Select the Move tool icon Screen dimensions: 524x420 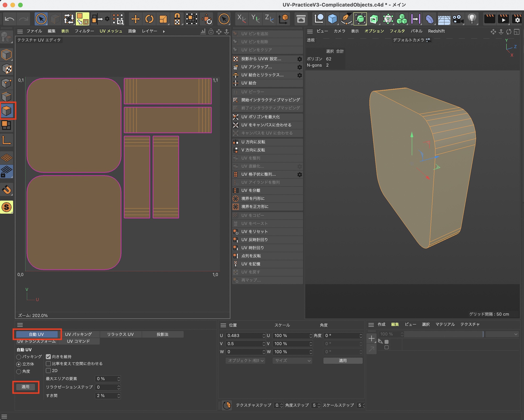tap(135, 19)
